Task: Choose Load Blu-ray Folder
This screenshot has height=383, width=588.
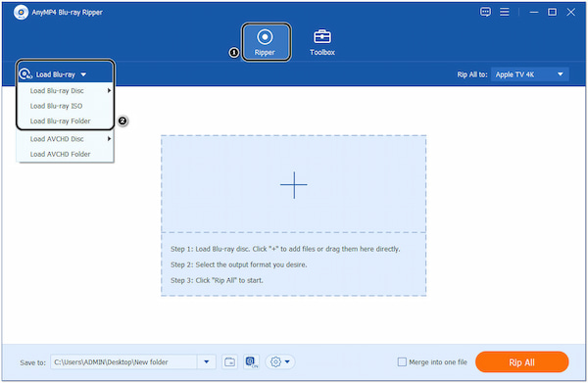Action: coord(65,121)
